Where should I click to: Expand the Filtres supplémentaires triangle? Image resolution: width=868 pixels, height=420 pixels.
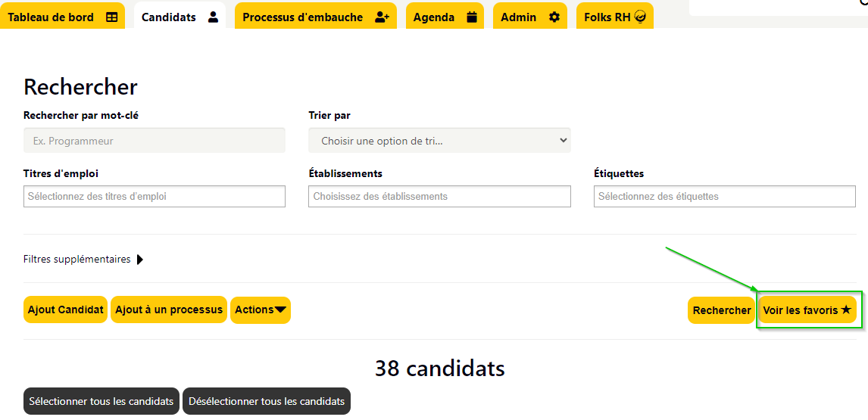[139, 260]
